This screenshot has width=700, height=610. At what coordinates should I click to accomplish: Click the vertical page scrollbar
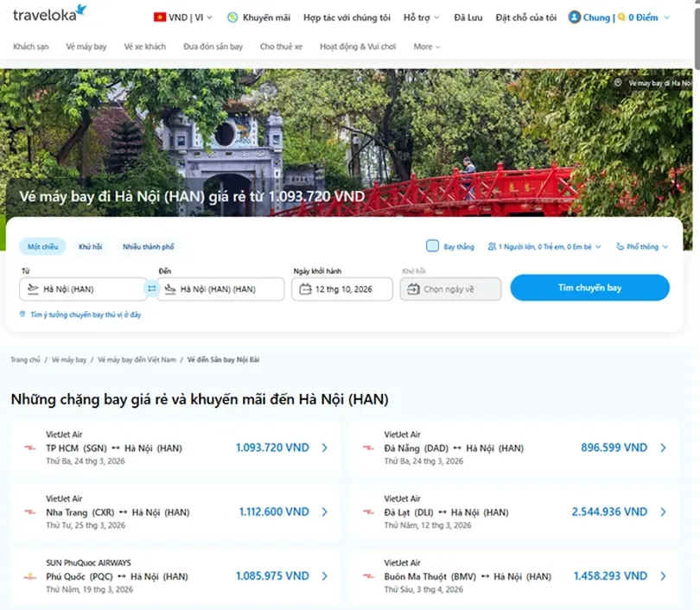(x=696, y=35)
